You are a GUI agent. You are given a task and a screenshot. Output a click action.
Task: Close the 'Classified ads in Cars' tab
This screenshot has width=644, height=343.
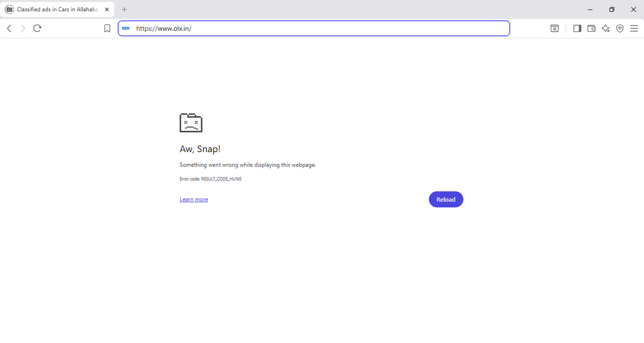pos(107,10)
